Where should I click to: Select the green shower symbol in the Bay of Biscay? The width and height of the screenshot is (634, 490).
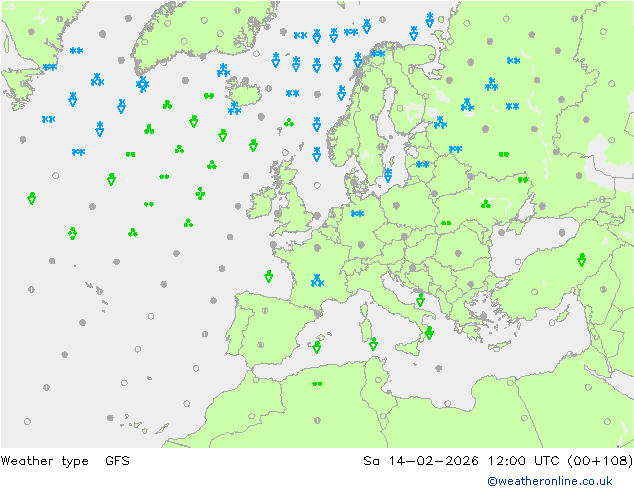pos(268,276)
